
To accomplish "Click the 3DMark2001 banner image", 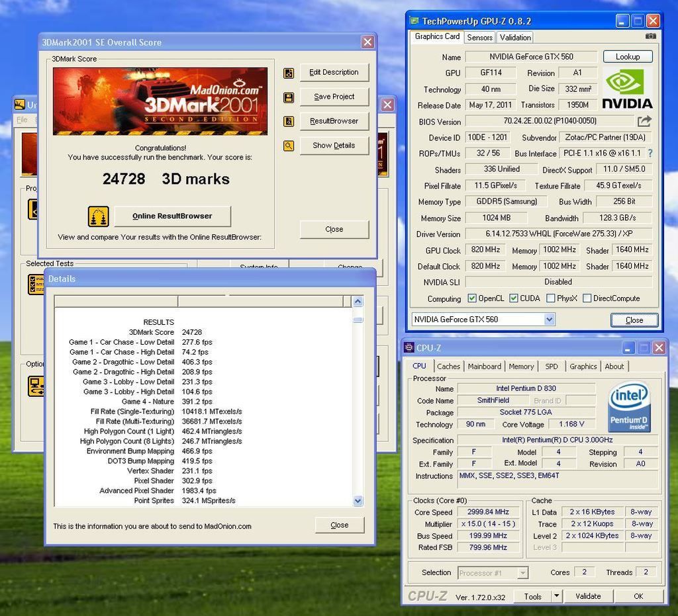I will point(160,101).
